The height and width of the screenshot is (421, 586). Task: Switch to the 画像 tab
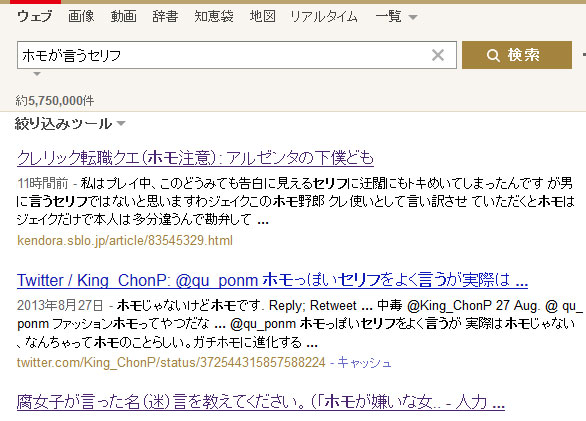81,16
